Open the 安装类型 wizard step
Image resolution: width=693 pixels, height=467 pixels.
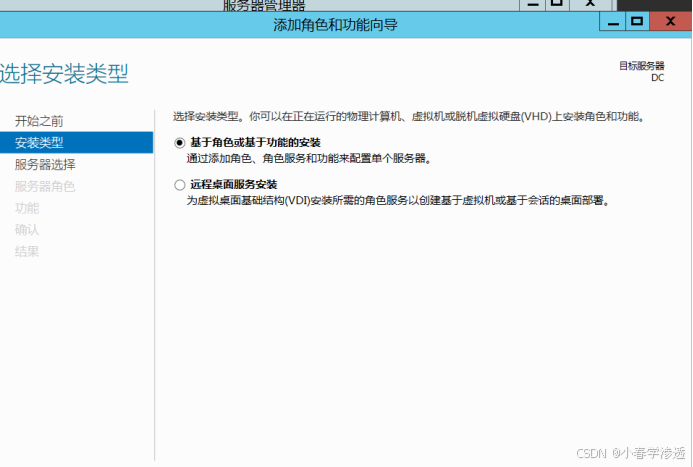[x=76, y=142]
